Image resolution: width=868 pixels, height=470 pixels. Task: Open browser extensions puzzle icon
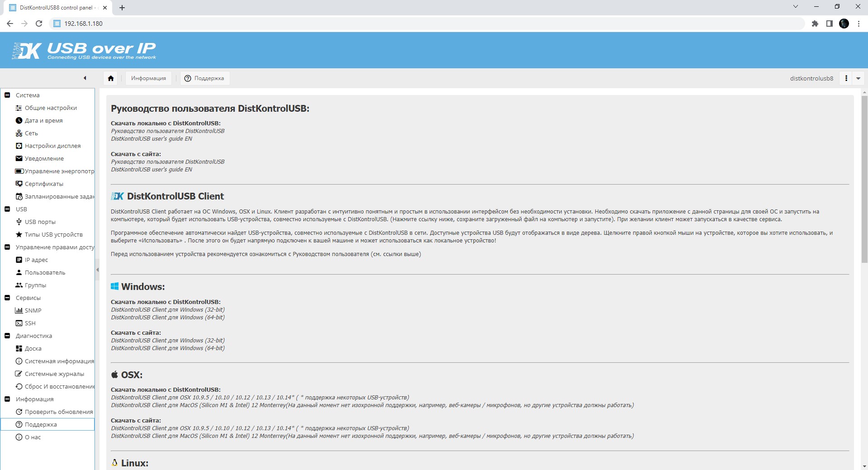click(x=815, y=24)
